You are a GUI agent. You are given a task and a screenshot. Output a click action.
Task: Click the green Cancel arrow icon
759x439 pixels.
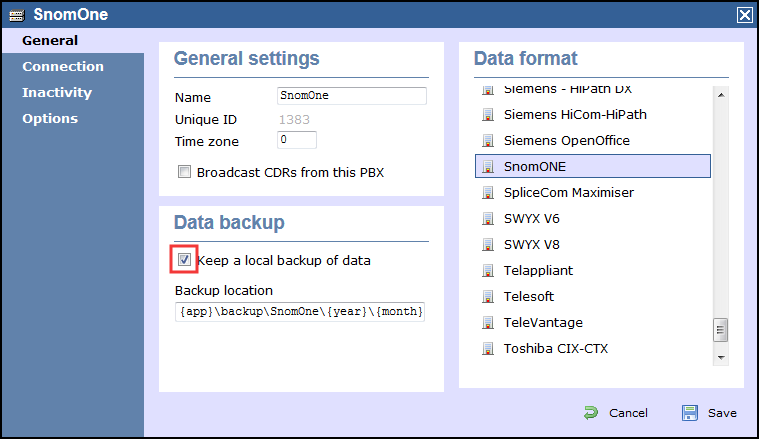(x=591, y=413)
